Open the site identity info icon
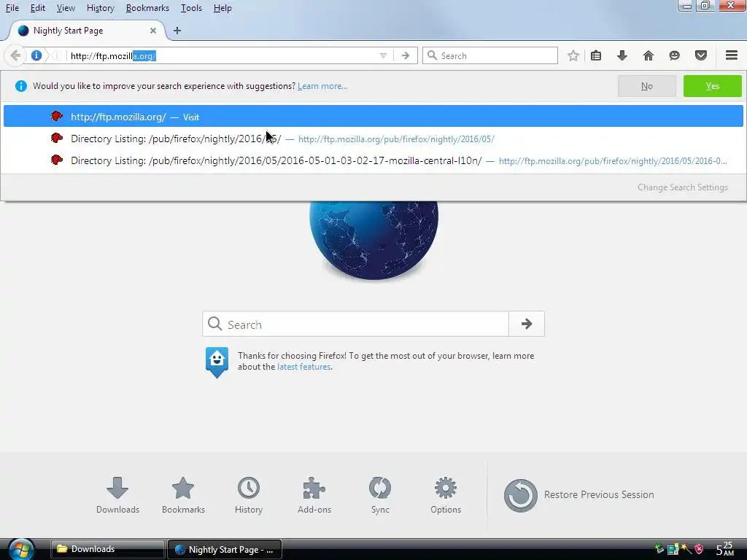747x560 pixels. [x=36, y=55]
